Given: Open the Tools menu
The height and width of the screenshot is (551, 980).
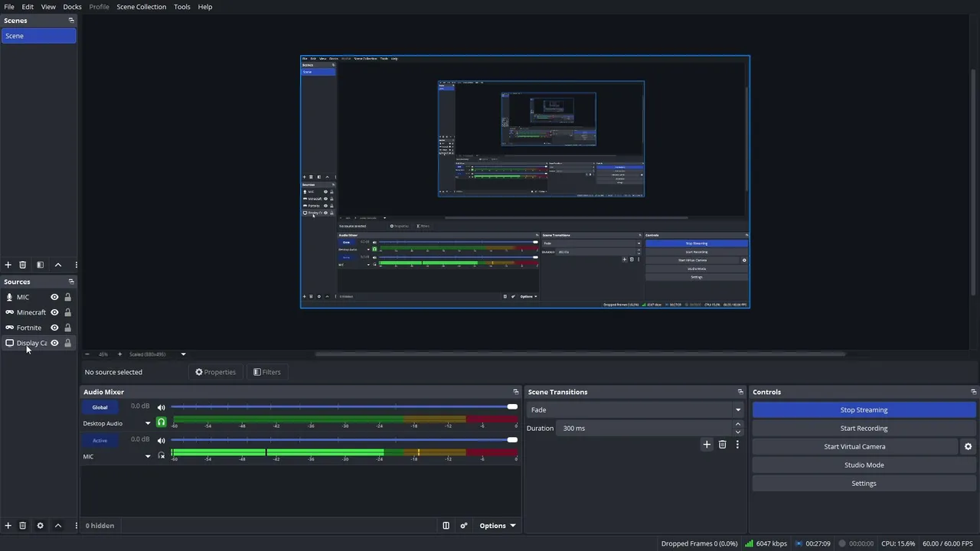Looking at the screenshot, I should 182,7.
